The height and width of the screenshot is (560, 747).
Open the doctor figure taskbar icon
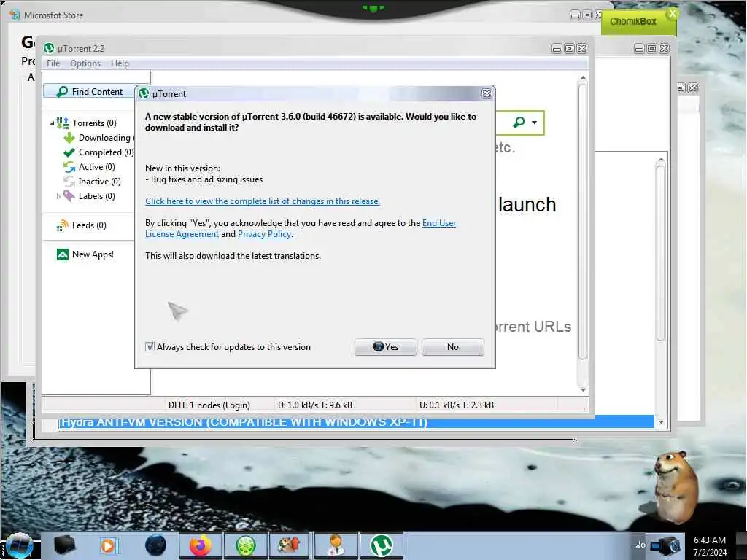[x=336, y=545]
